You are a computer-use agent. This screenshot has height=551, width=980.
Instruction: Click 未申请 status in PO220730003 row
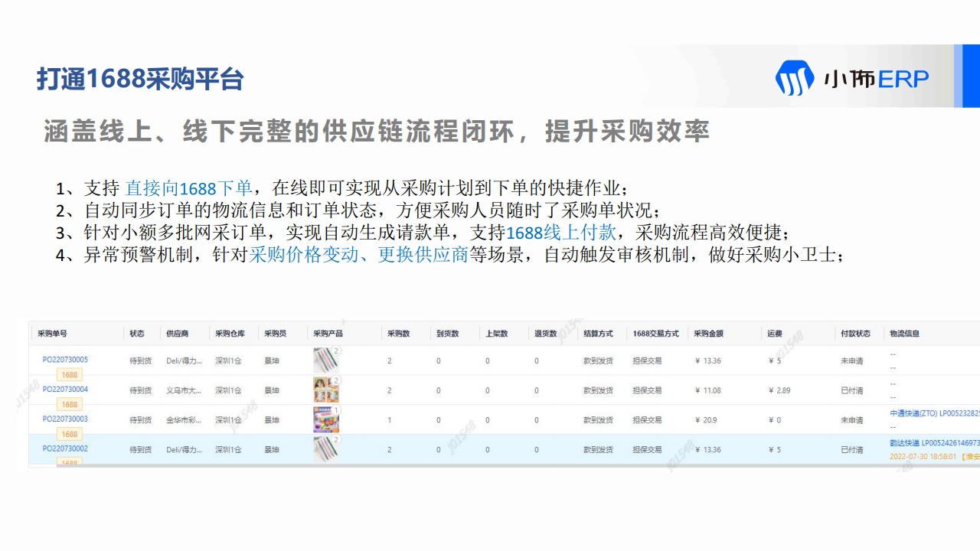[852, 420]
